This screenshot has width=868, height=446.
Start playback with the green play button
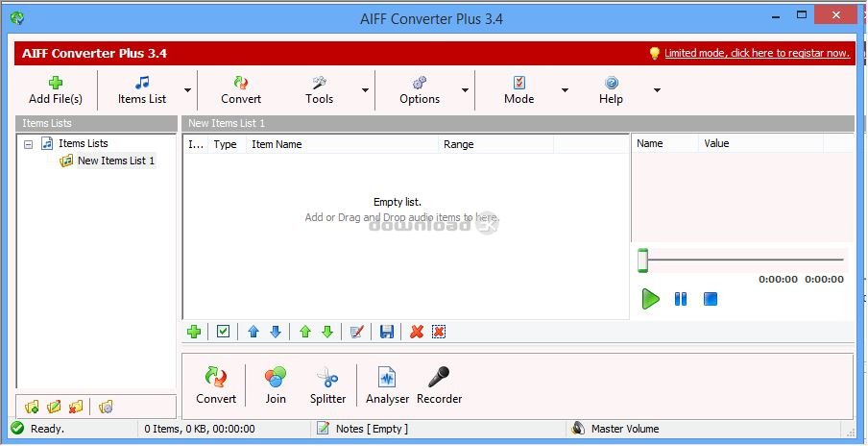[650, 299]
